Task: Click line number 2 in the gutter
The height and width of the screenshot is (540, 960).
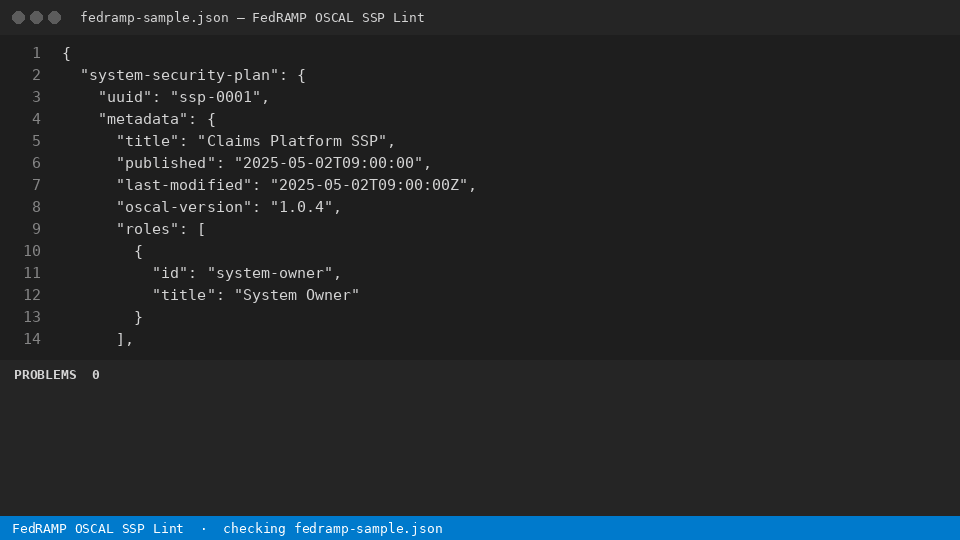Action: coord(37,75)
